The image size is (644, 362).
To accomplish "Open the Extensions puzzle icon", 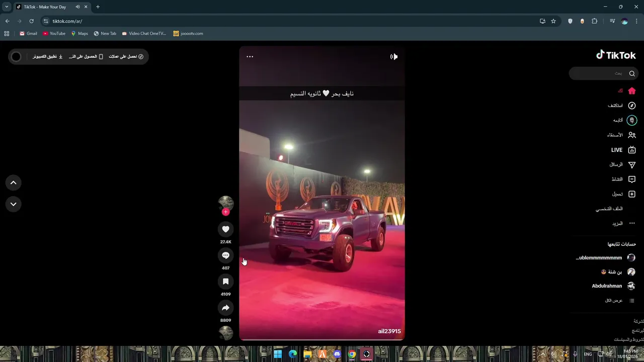I will [595, 21].
